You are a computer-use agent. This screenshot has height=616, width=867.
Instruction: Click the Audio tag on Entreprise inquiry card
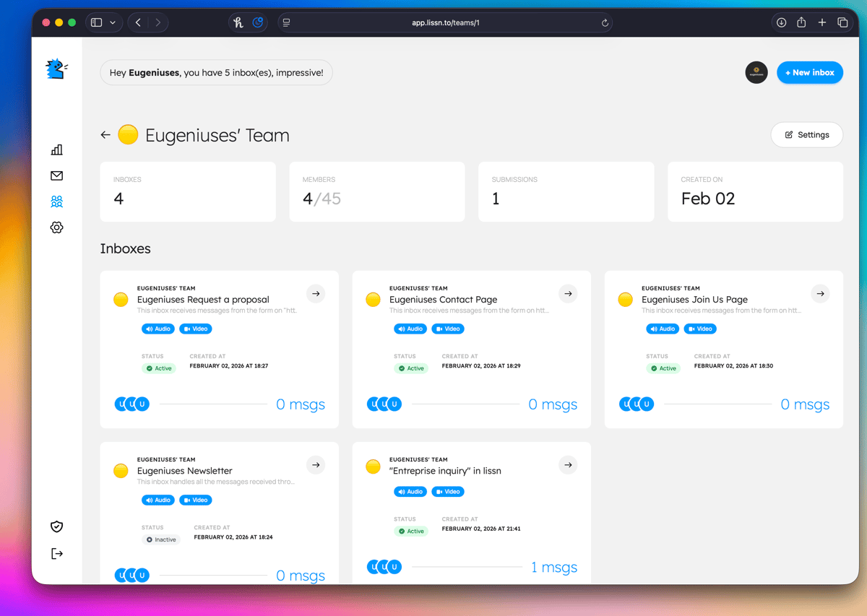410,492
